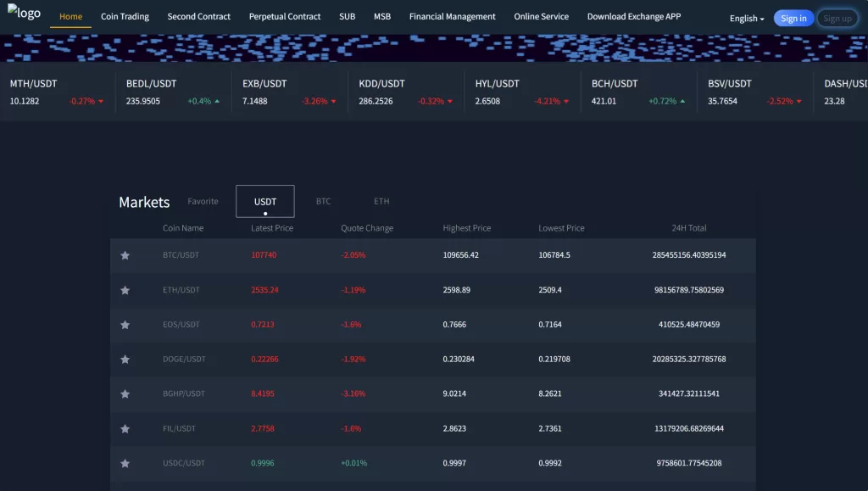Open the English language dropdown
Image resolution: width=868 pixels, height=491 pixels.
[x=746, y=19]
